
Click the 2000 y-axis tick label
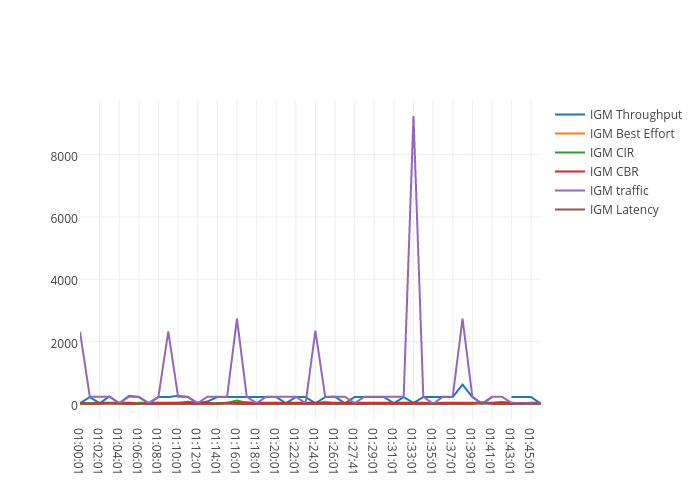[x=64, y=343]
